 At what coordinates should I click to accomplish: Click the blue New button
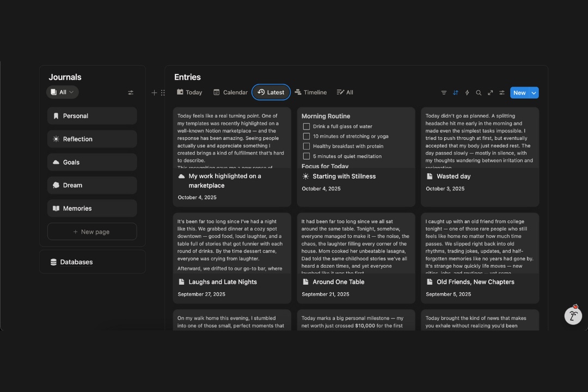[x=519, y=93]
